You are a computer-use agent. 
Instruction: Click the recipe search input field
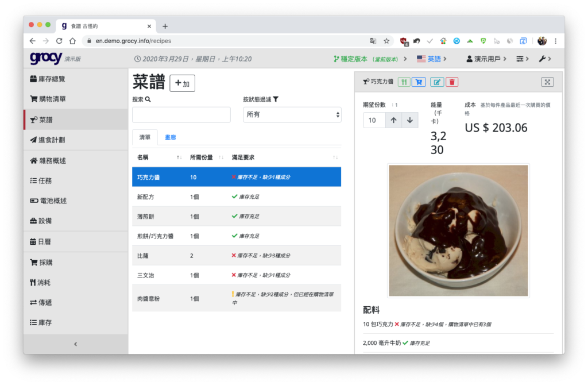tap(181, 114)
